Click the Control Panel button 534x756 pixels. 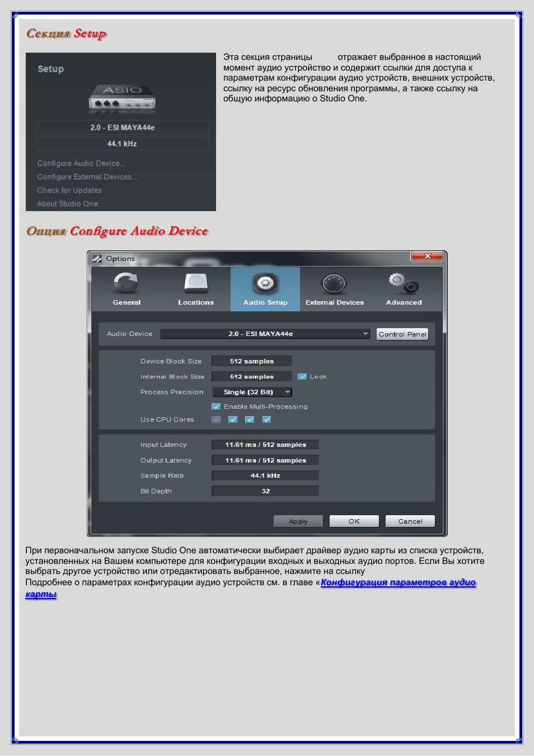402,334
